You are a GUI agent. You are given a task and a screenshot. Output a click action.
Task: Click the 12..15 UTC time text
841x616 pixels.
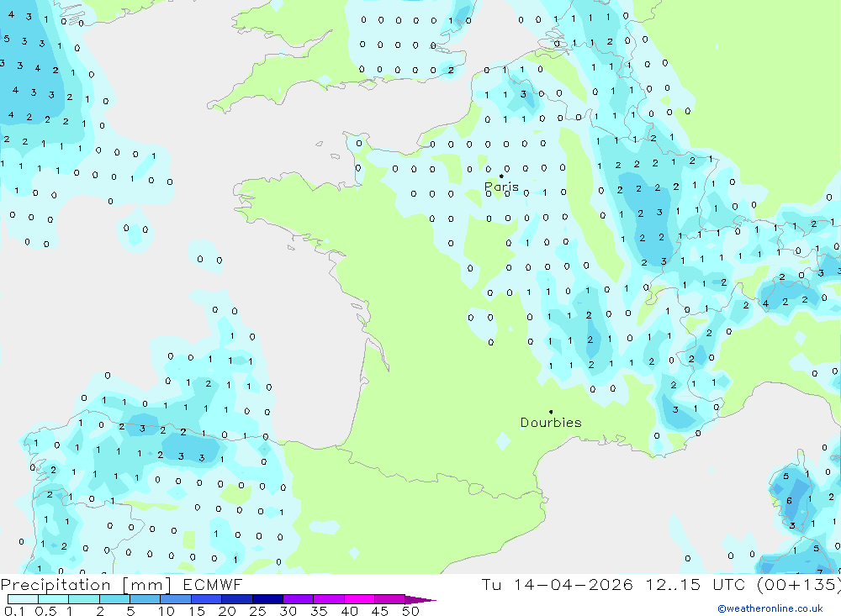click(695, 584)
